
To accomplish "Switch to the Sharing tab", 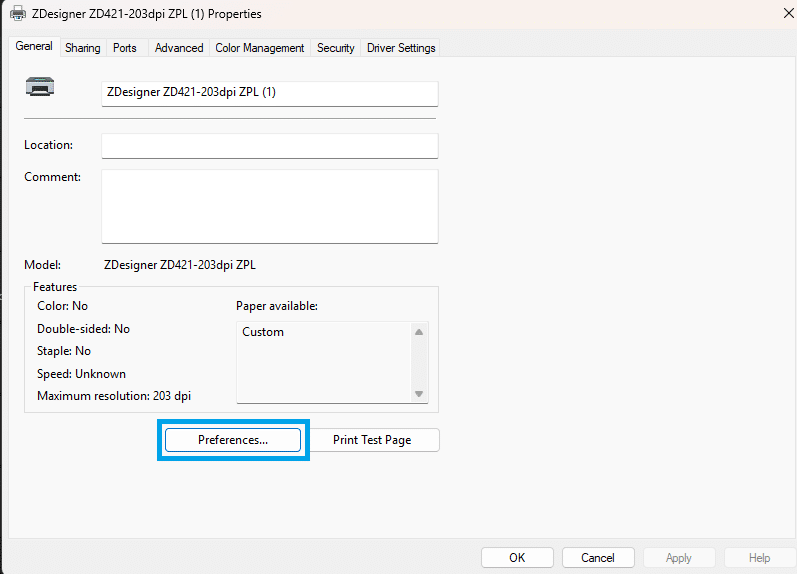I will pyautogui.click(x=83, y=48).
